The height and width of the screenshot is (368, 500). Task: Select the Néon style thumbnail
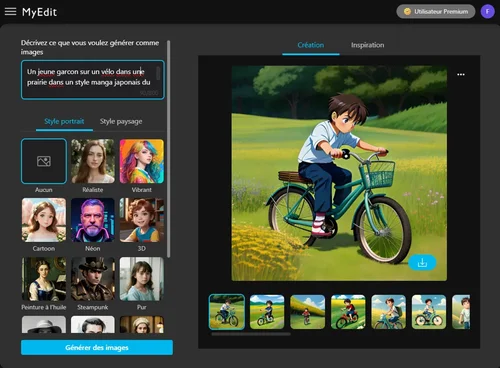93,220
